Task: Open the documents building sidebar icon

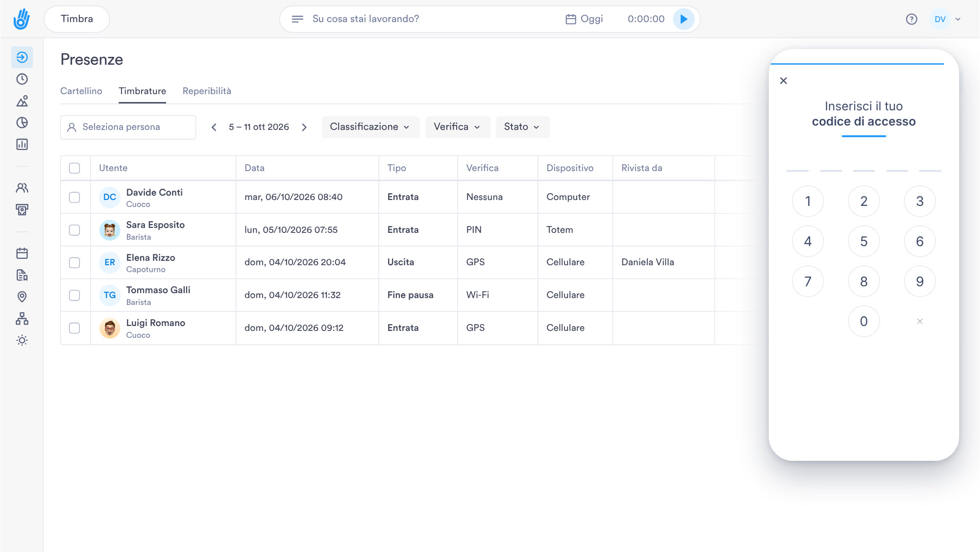Action: click(22, 275)
